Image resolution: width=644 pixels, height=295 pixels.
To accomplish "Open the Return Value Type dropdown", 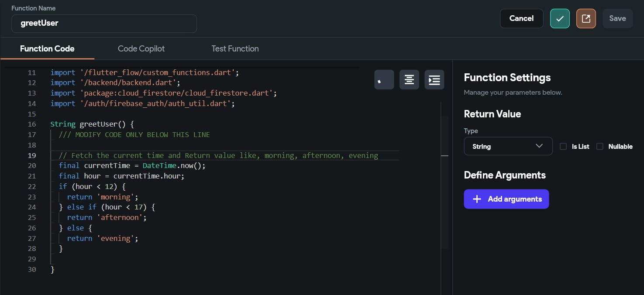I will click(x=508, y=146).
